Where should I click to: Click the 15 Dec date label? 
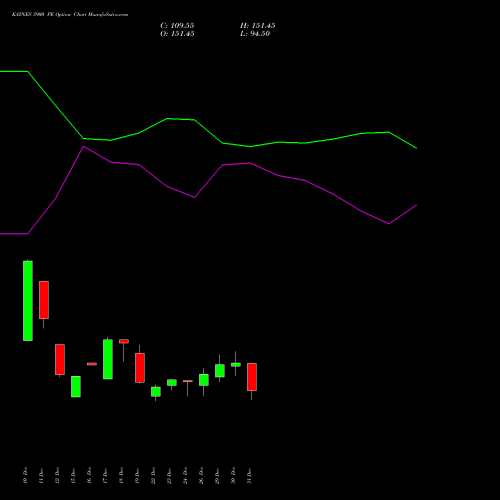(74, 475)
